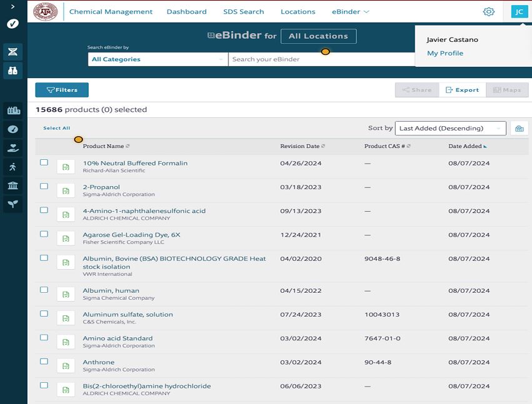Viewport: 532px width, 404px height.
Task: Go to the SDS Search tab
Action: tap(243, 12)
